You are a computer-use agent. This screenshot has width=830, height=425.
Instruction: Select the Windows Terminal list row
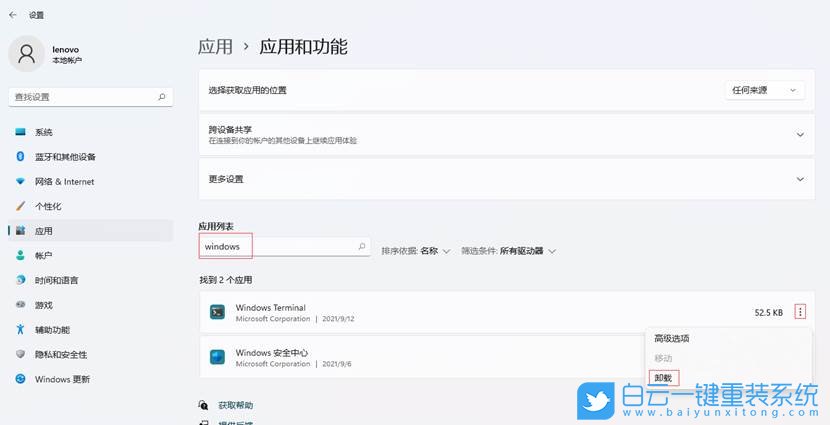point(507,312)
